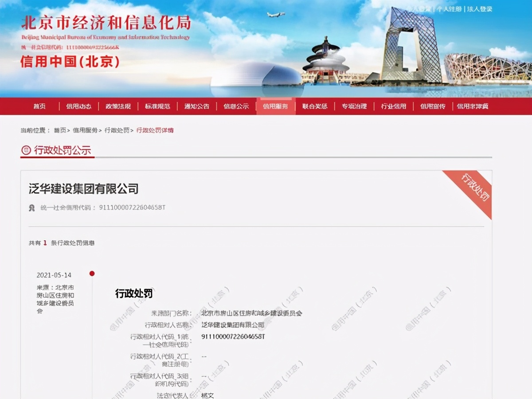The image size is (532, 399).
Task: Expand the chevron after 首页 in breadcrumb
Action: point(70,129)
